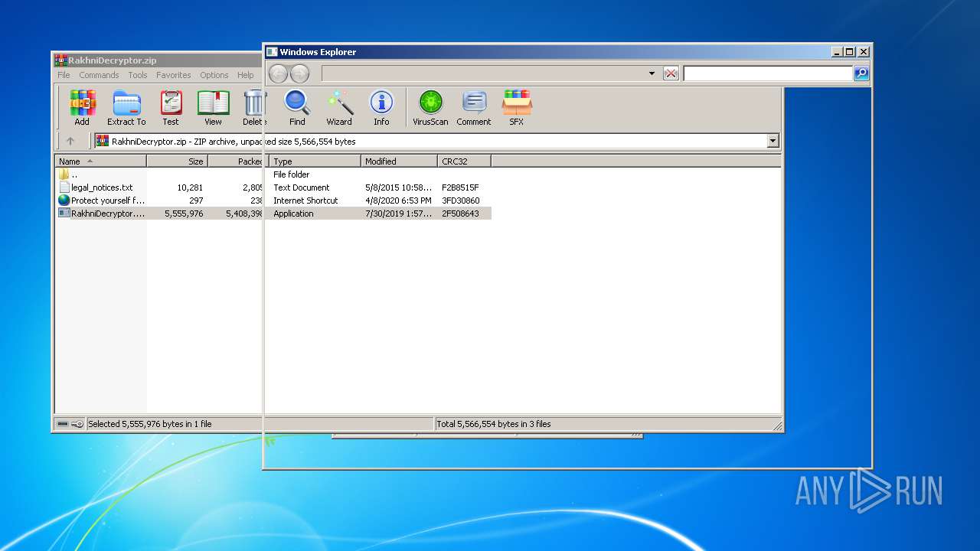980x551 pixels.
Task: Open the Wizard tool icon
Action: (x=339, y=107)
